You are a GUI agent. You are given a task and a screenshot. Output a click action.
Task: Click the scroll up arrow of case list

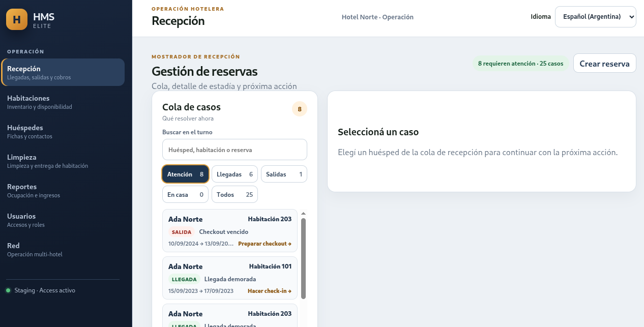click(x=304, y=214)
